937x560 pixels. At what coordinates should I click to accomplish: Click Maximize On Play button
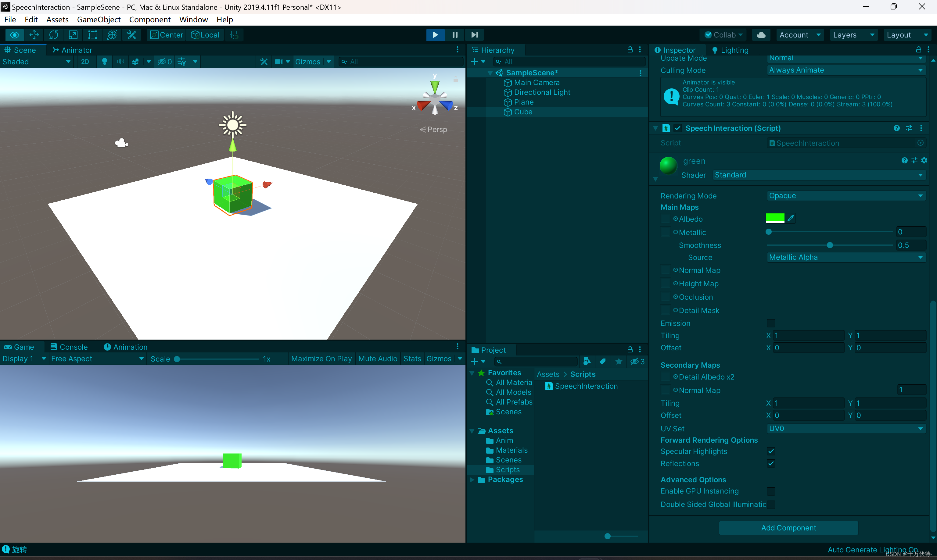(321, 358)
